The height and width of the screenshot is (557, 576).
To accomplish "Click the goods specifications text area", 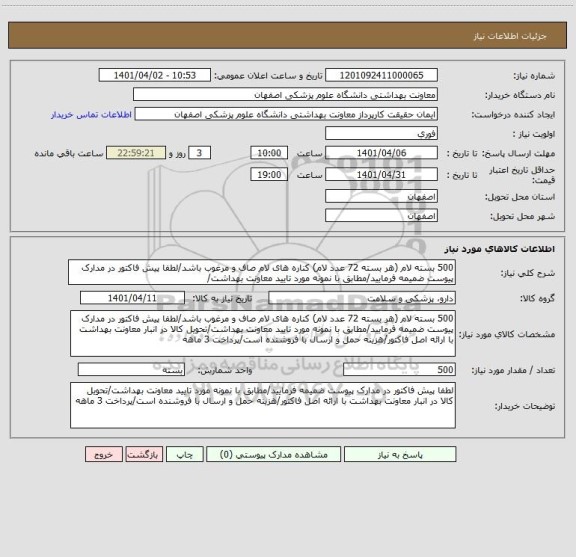I will coord(263,334).
